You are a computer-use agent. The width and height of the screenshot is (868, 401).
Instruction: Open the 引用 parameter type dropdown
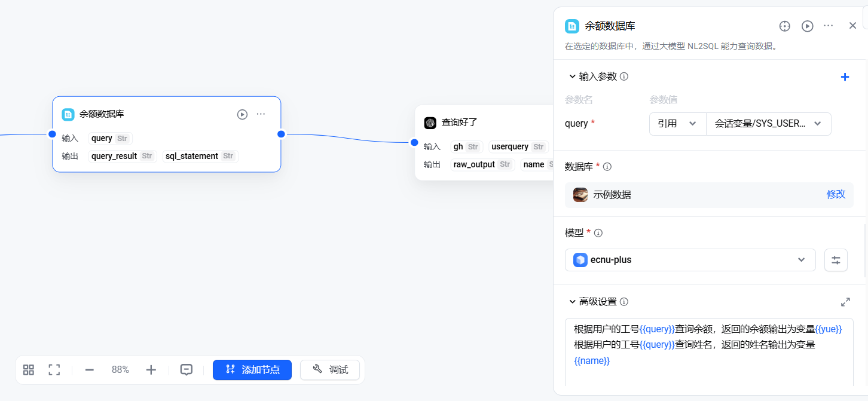pyautogui.click(x=677, y=124)
